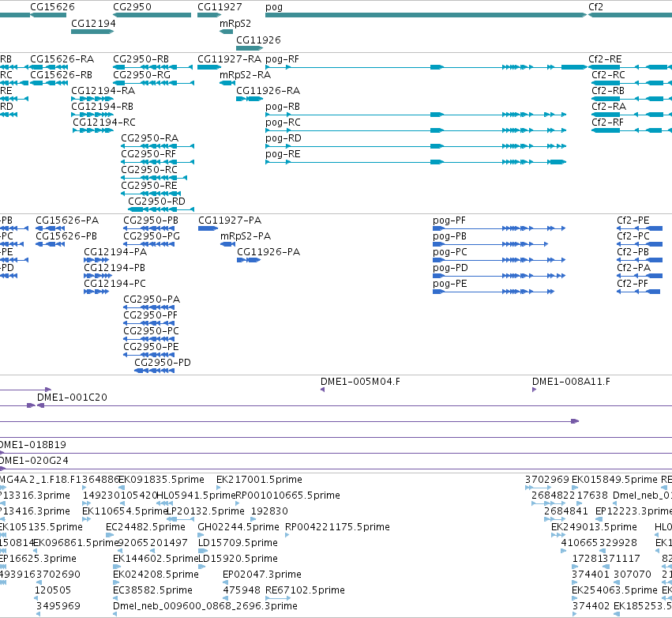Select the CG2950-PF protein label
This screenshot has height=618, width=672.
(150, 315)
